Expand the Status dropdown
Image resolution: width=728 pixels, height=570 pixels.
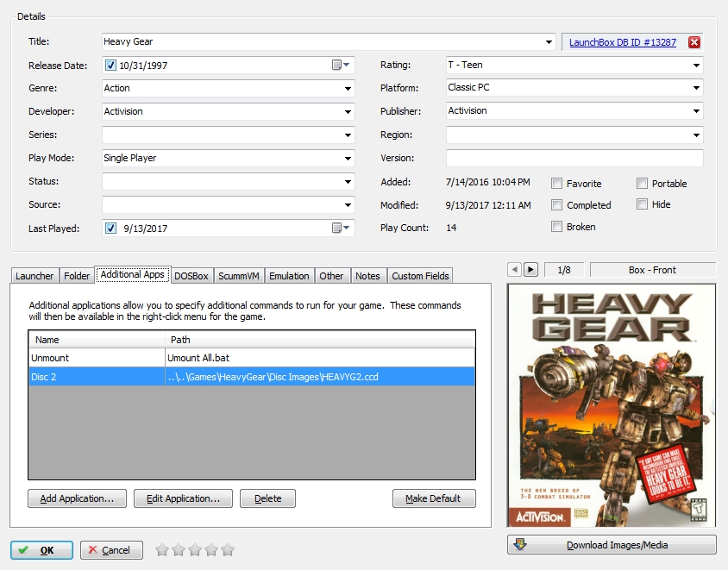point(348,181)
